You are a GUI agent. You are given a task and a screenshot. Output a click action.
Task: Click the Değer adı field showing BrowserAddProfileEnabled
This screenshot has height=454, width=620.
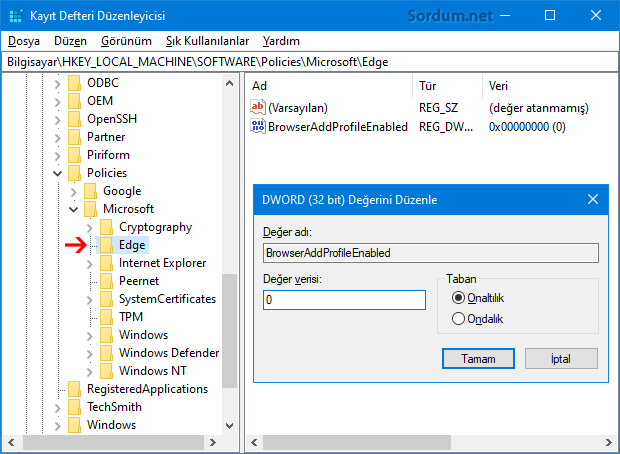(431, 253)
